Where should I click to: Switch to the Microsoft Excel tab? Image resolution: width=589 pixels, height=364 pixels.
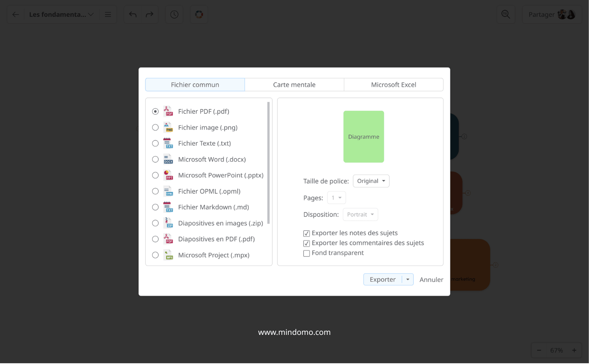(x=393, y=85)
